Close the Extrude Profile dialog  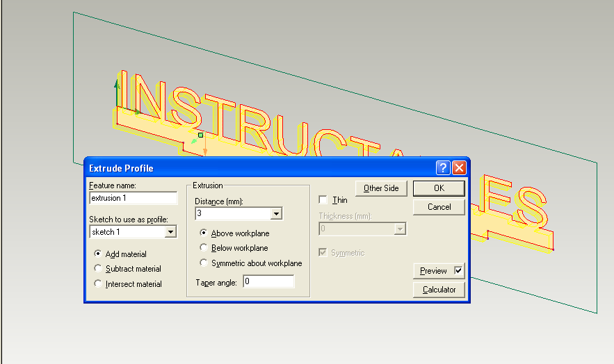(x=459, y=167)
